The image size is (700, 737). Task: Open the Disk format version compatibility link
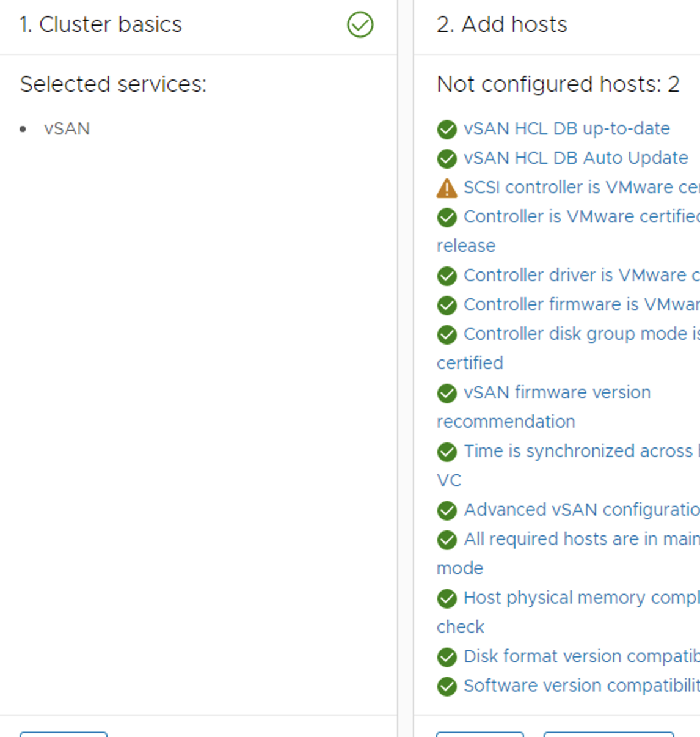click(x=582, y=656)
